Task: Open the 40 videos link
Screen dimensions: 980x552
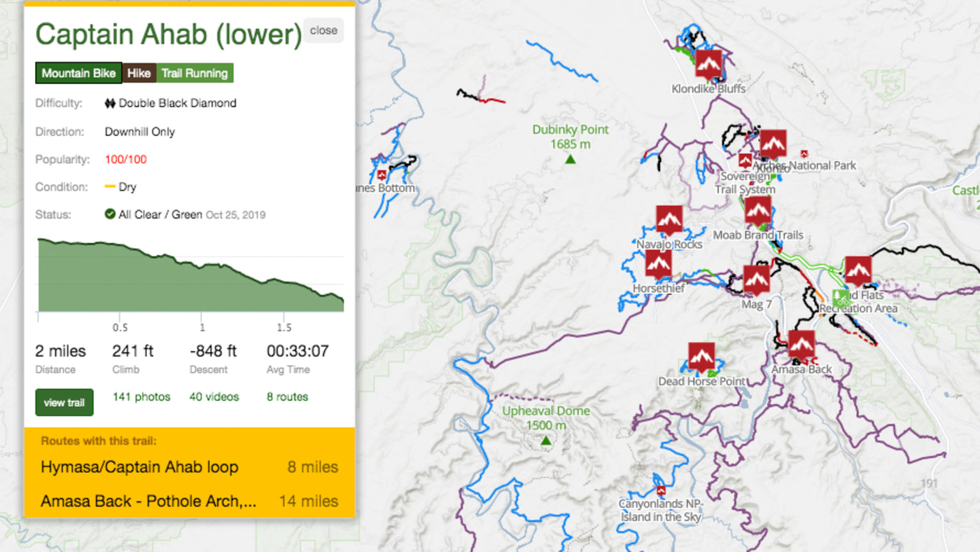Action: coord(214,396)
